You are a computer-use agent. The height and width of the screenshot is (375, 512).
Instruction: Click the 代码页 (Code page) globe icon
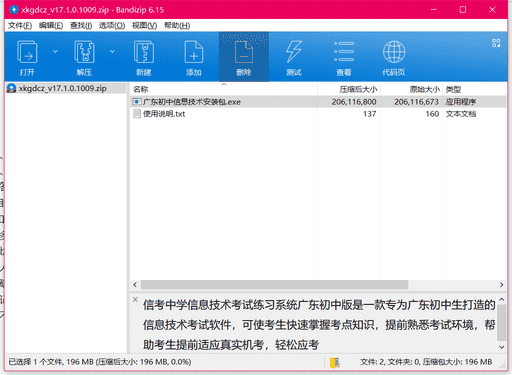[x=394, y=52]
